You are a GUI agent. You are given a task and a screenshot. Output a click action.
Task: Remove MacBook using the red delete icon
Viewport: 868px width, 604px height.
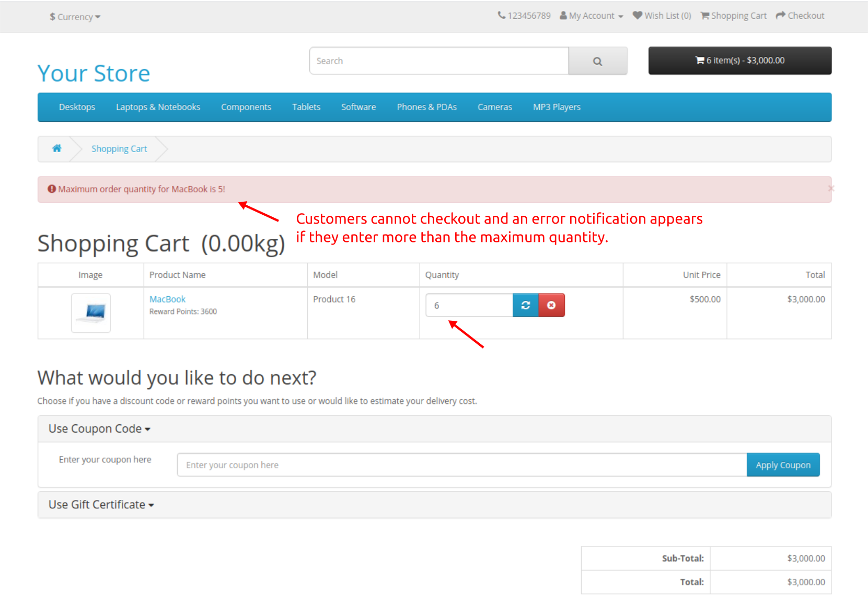click(x=551, y=305)
